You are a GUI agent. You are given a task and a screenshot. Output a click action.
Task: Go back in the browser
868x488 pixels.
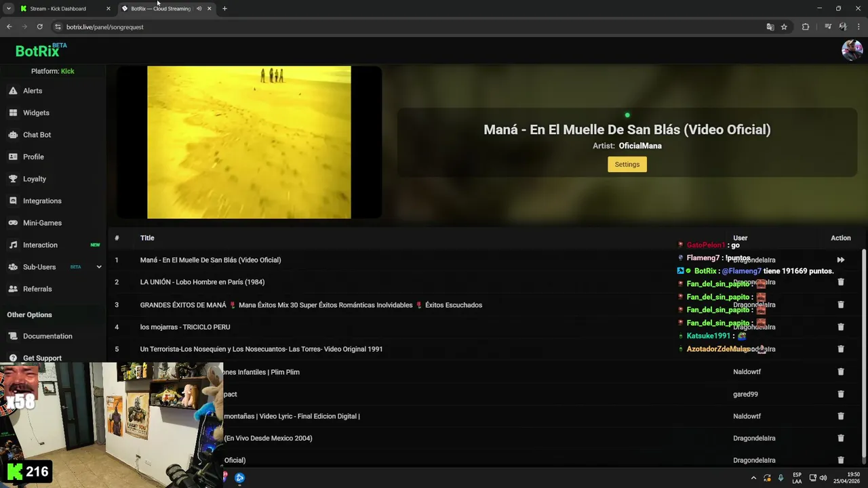coord(9,27)
